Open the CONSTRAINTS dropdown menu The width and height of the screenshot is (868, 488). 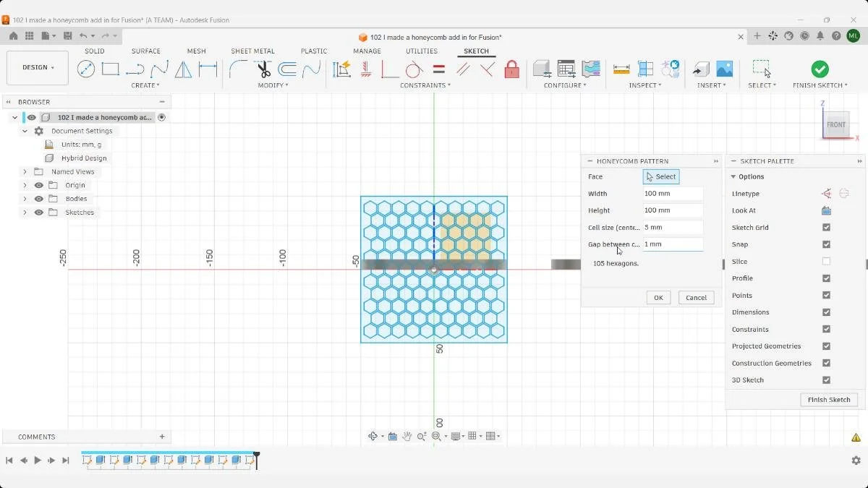[425, 85]
